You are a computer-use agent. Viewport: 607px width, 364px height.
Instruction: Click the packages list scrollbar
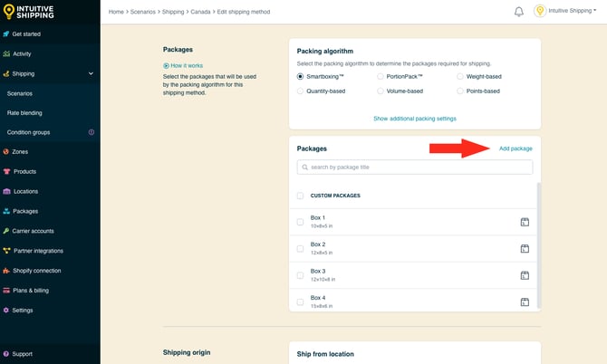coord(538,244)
